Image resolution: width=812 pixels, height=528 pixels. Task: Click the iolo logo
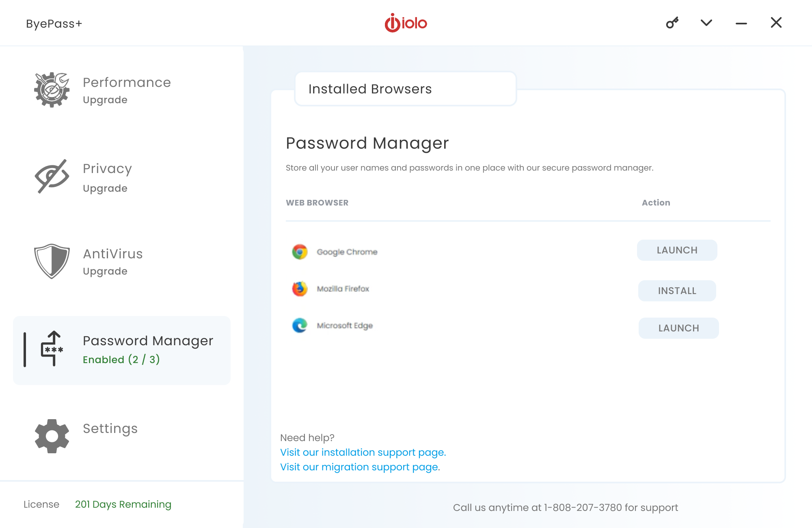tap(406, 23)
